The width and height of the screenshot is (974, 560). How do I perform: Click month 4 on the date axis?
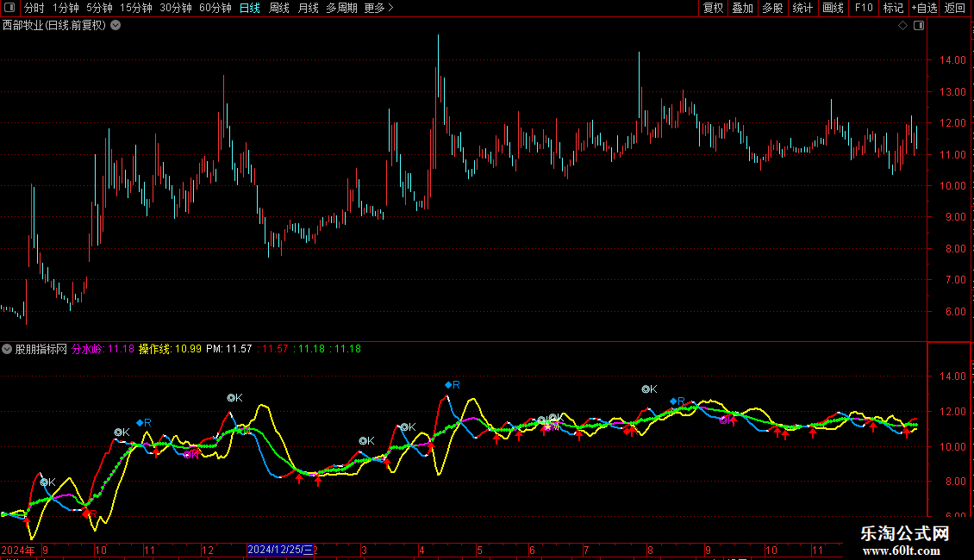(x=421, y=550)
